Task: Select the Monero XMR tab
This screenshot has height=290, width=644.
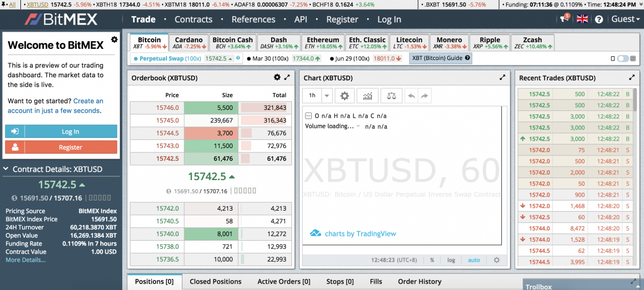Action: pos(449,43)
